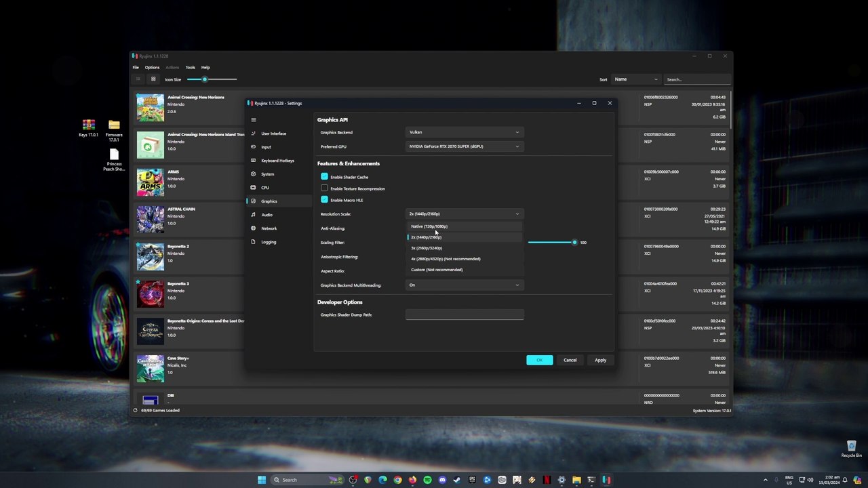Screen dimensions: 868x488
Task: Open the Logging settings section
Action: coord(269,242)
